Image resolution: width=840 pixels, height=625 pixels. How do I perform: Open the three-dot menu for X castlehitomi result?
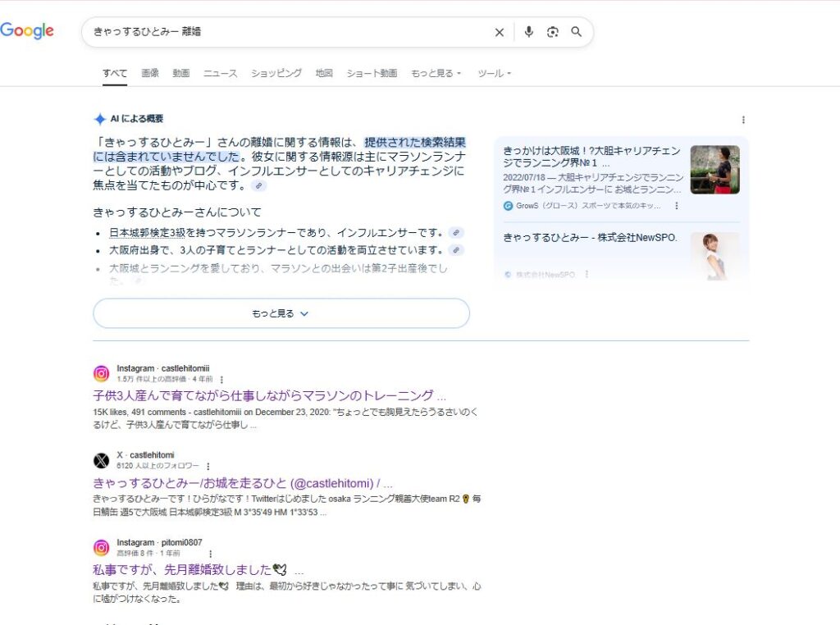click(x=208, y=466)
